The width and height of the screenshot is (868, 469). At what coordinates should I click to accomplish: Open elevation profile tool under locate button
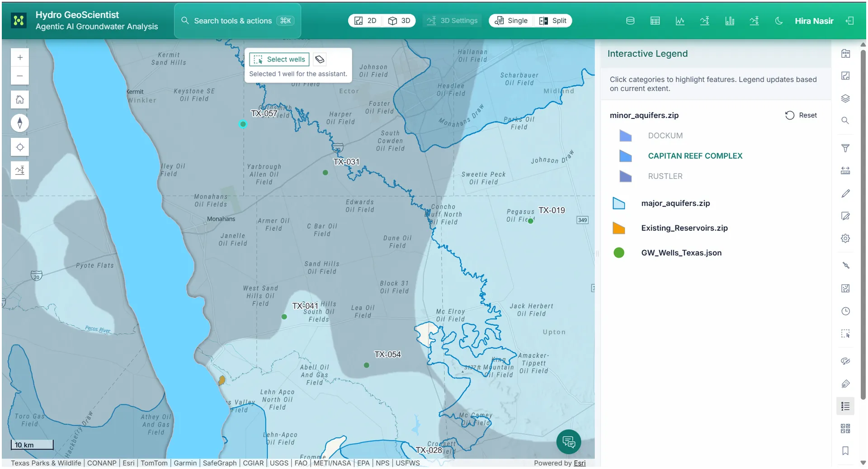tap(20, 170)
